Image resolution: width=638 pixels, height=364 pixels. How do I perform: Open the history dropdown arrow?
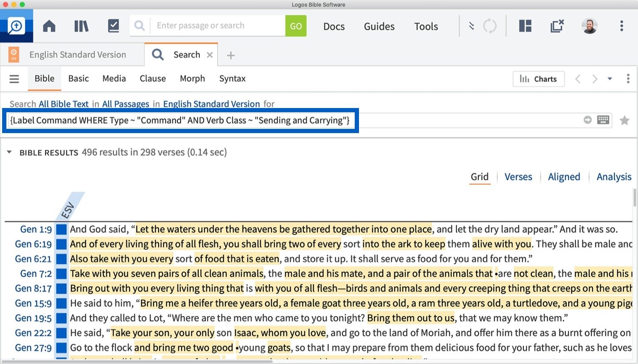610,79
